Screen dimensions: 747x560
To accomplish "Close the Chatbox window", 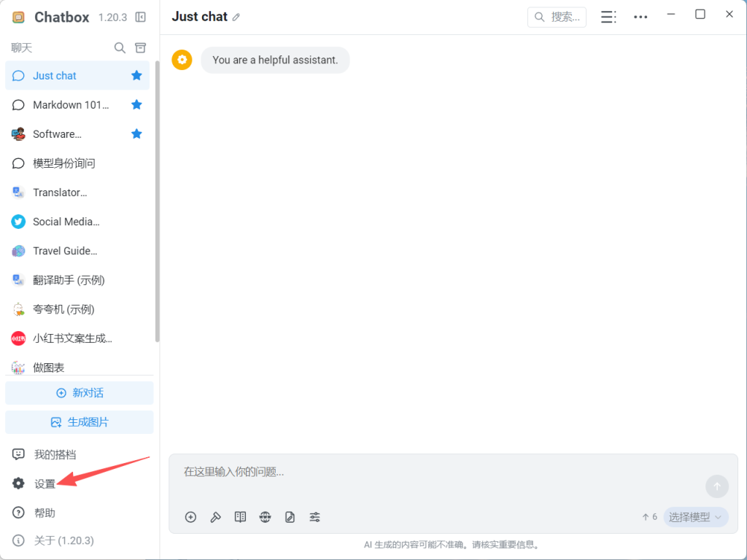I will coord(729,15).
